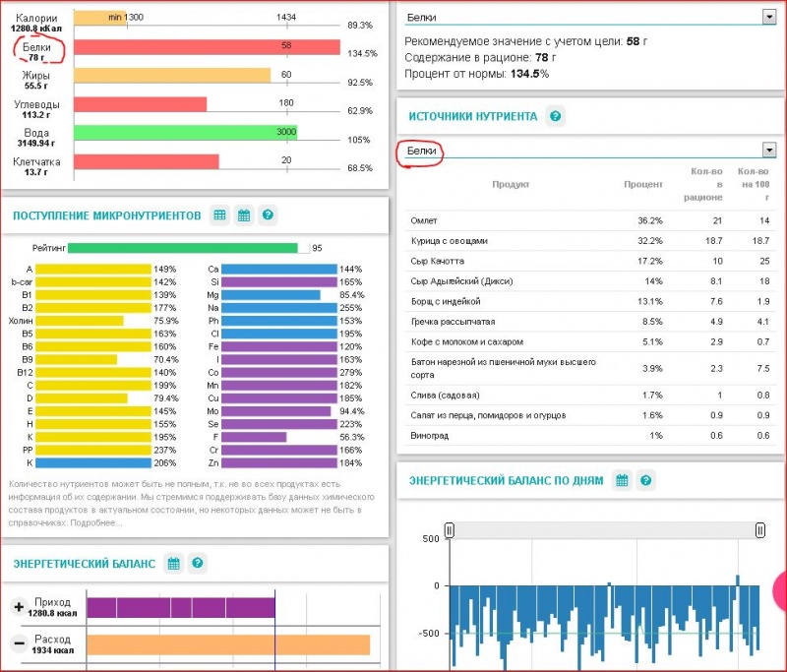This screenshot has width=787, height=672.
Task: Open calendar icon beside ЭНЕРГЕТИЧЕСКИЙ БАЛАНС heading
Action: pyautogui.click(x=174, y=564)
